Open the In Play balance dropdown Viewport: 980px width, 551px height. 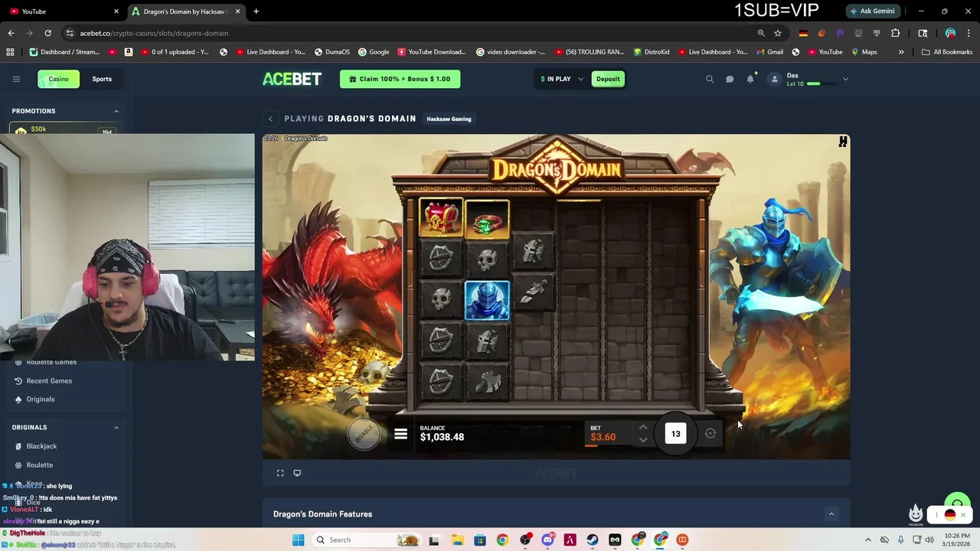pos(562,79)
